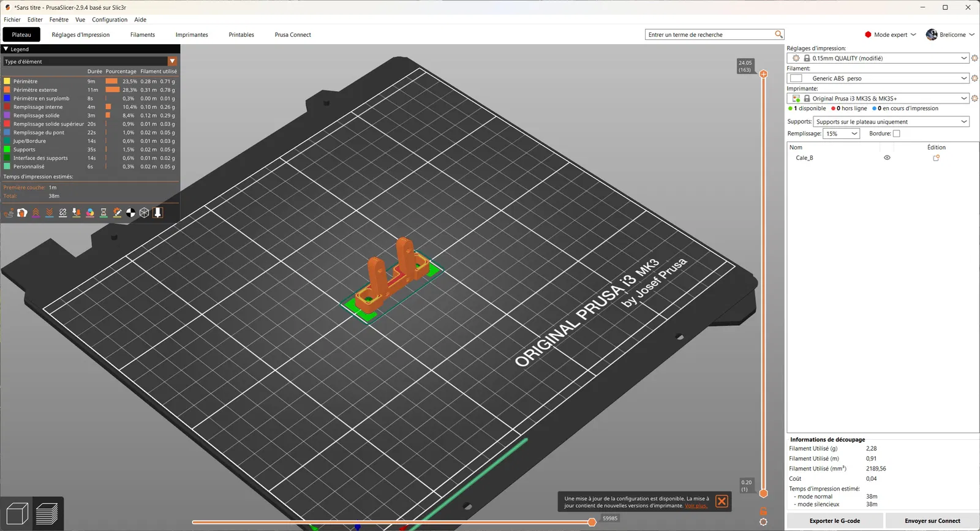Viewport: 980px width, 531px height.
Task: Toggle tool marker nozzle icon
Action: click(x=157, y=213)
